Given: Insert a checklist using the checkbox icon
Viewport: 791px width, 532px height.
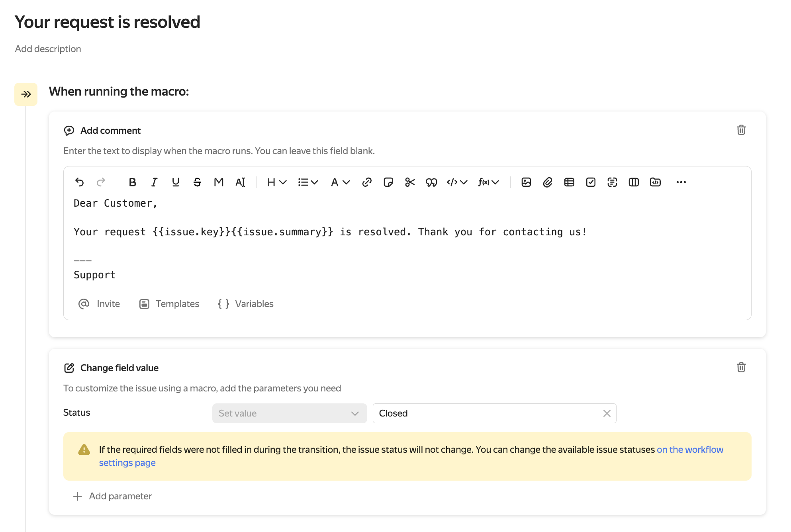Looking at the screenshot, I should tap(591, 182).
